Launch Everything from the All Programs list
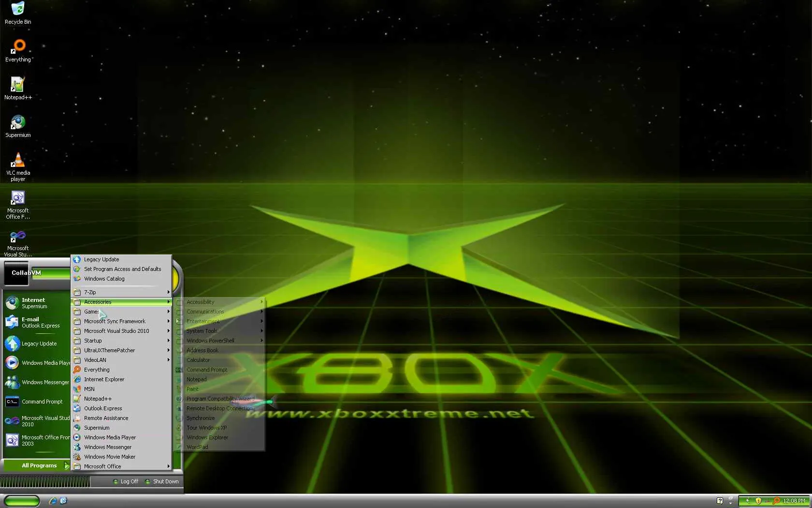Screen dimensions: 812x508 pos(121,370)
